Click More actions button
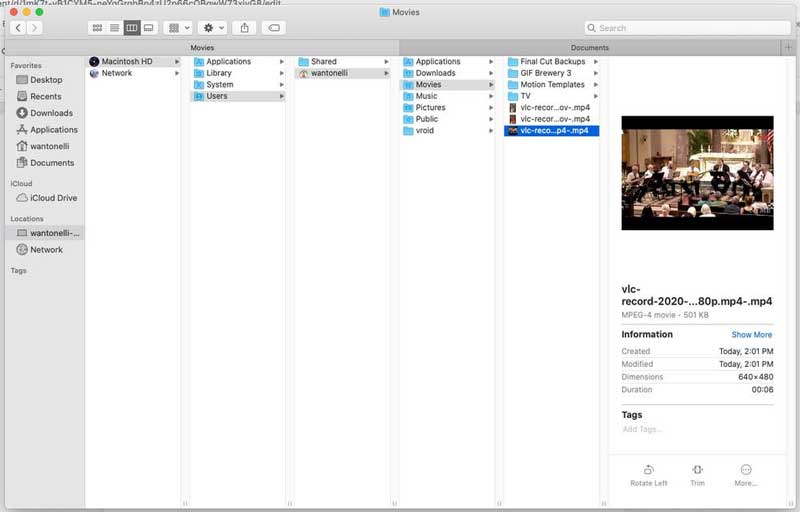This screenshot has height=512, width=800. click(745, 475)
